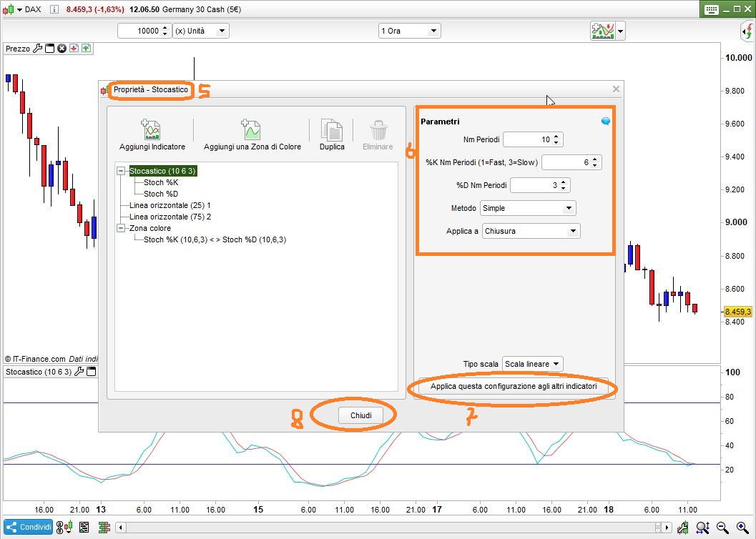756x539 pixels.
Task: Click the auto-fit zoom arrows icon
Action: click(702, 528)
